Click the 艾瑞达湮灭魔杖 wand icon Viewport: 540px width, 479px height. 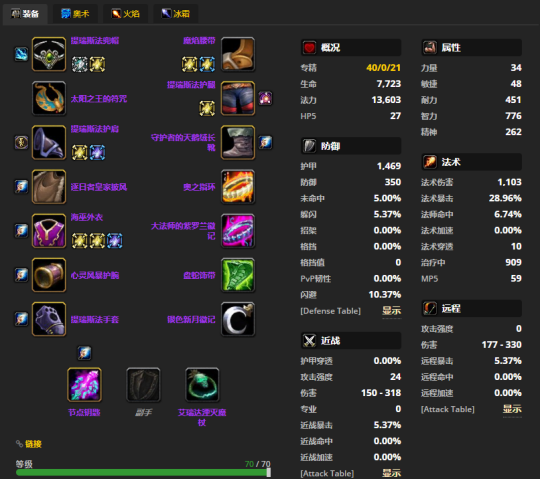click(x=202, y=385)
